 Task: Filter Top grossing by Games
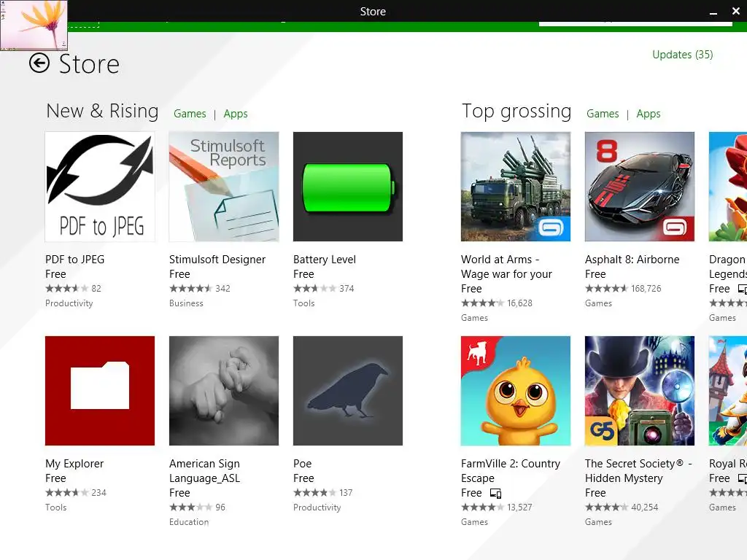603,114
